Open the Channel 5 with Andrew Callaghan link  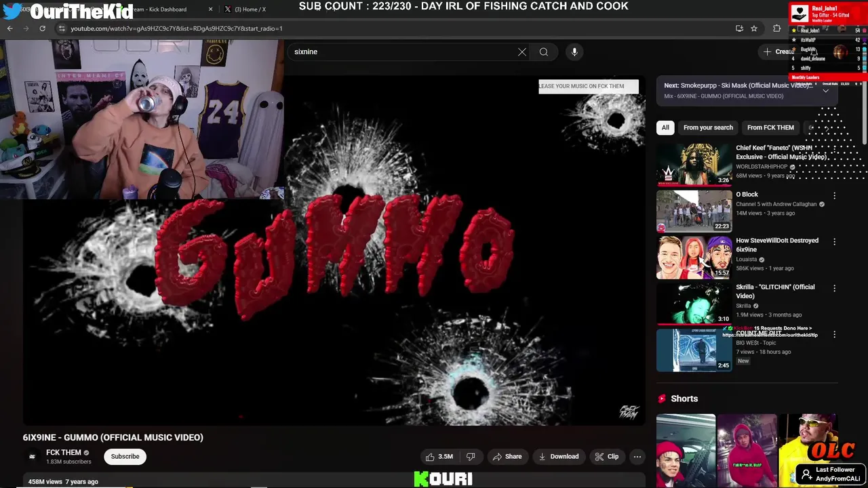(776, 204)
